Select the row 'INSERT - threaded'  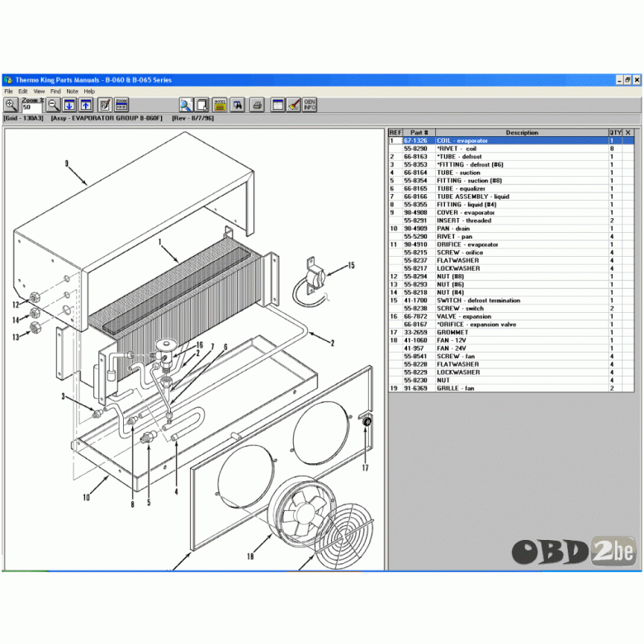511,220
